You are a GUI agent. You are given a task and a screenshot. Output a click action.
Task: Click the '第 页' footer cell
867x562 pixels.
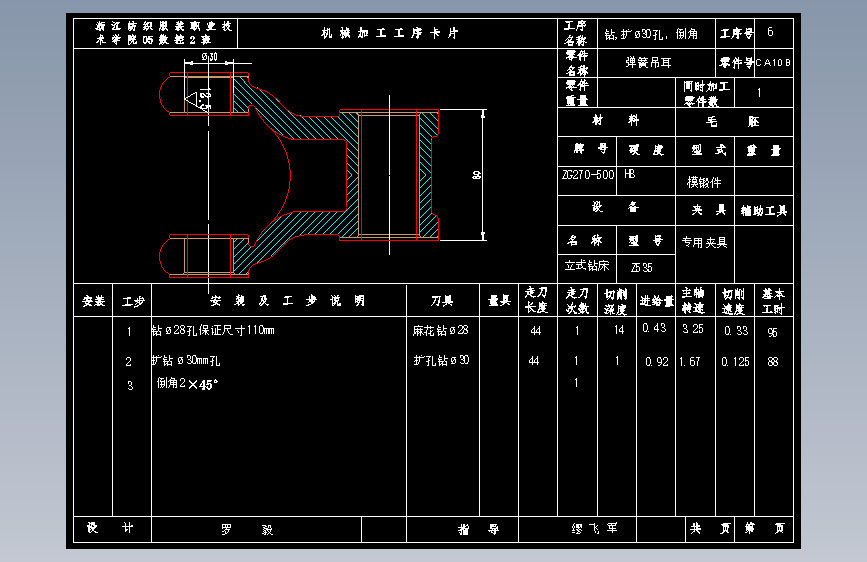(x=764, y=528)
